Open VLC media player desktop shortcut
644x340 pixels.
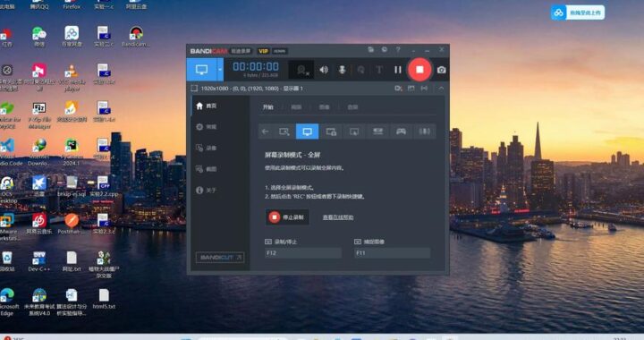pyautogui.click(x=72, y=78)
